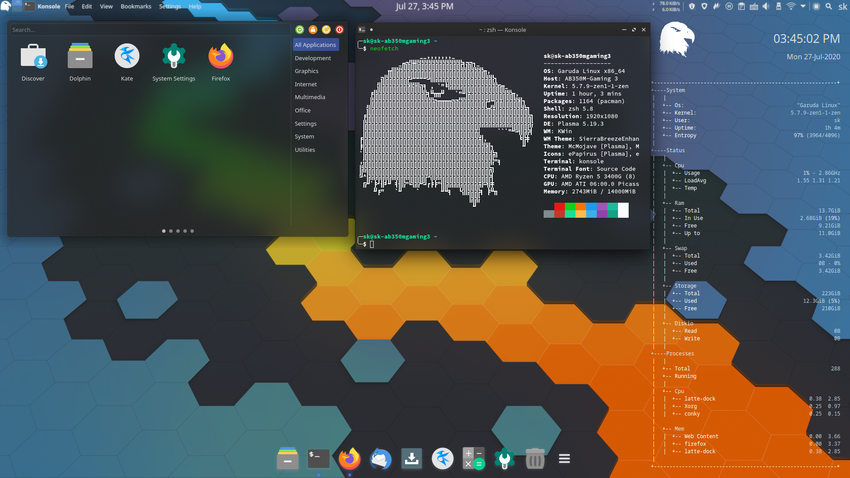Click the green restart session button

(x=299, y=30)
